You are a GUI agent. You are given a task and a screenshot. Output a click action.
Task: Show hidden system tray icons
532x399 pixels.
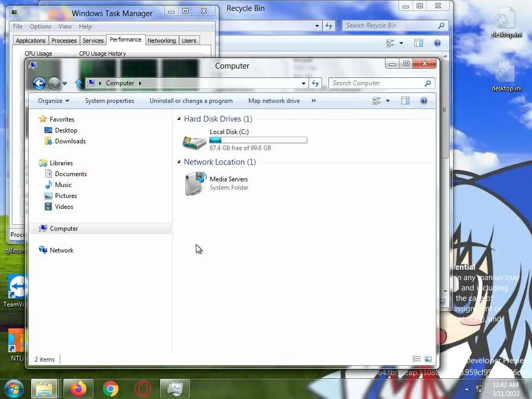coord(467,389)
